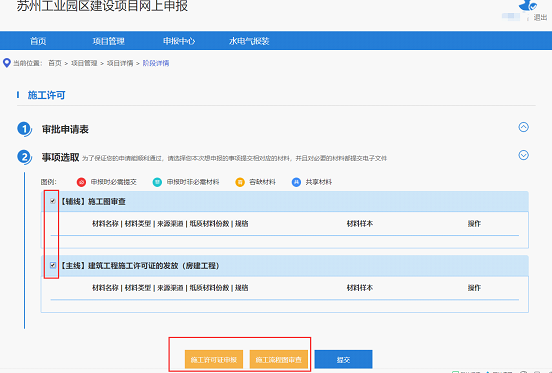Open the 项目管理 menu
Viewport: 552px width, 373px height.
point(108,41)
